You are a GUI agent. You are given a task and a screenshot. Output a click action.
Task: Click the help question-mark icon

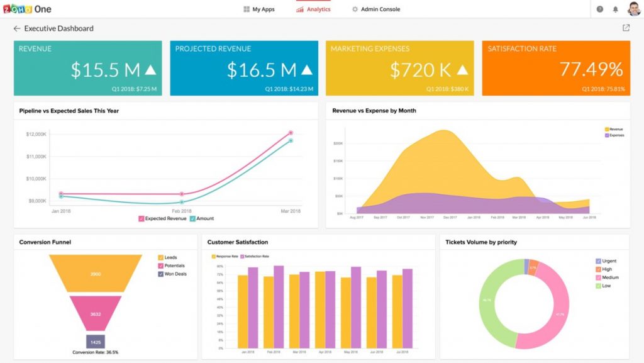click(600, 9)
